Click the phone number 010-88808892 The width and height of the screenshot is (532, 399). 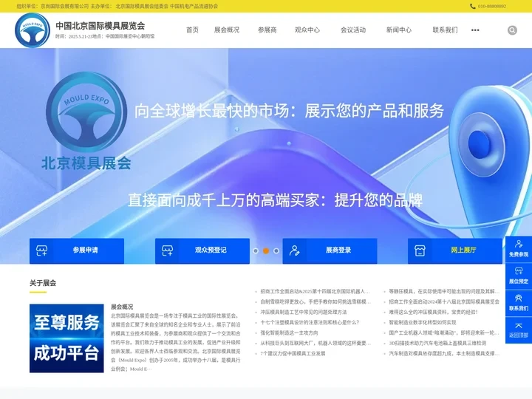tap(491, 6)
